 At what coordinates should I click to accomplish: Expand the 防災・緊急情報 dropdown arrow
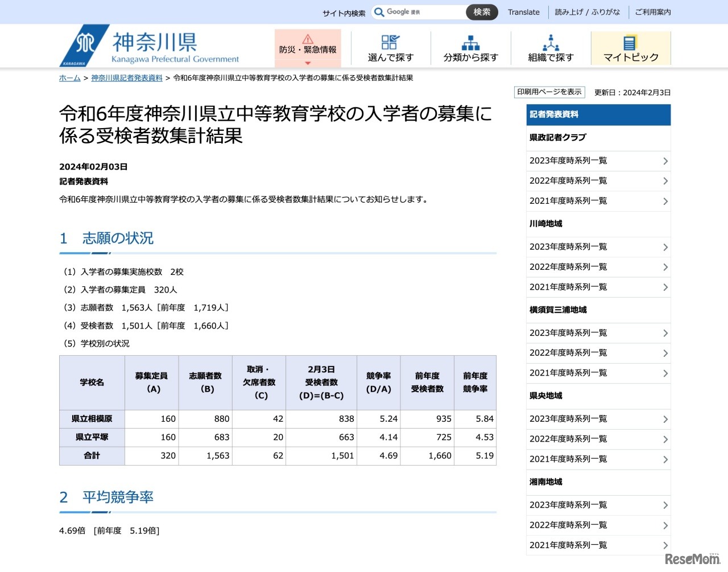(x=308, y=63)
